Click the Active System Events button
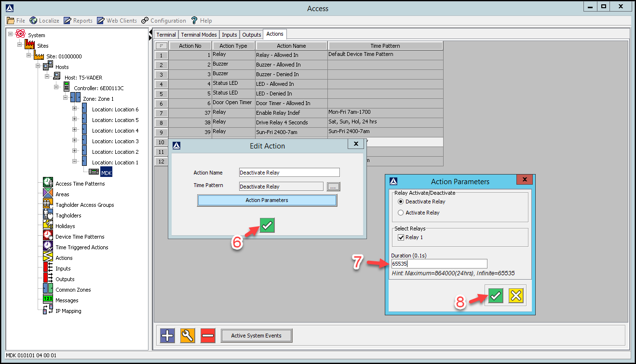 pos(257,336)
